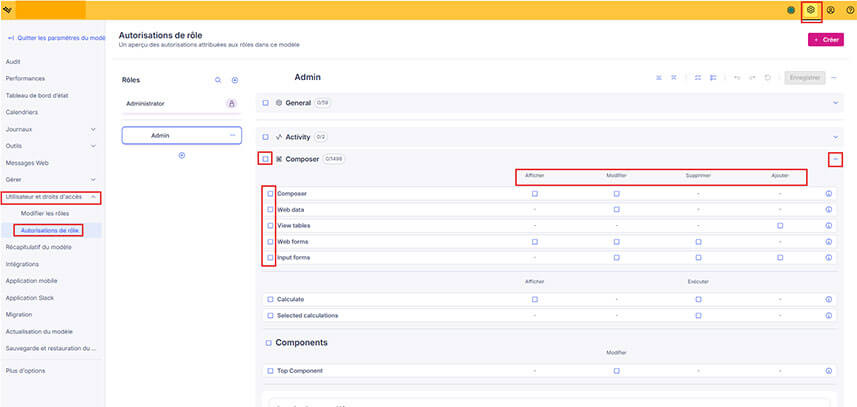Open the dash menu on the Admin role
Viewport: 857px width, 407px height.
[x=232, y=135]
